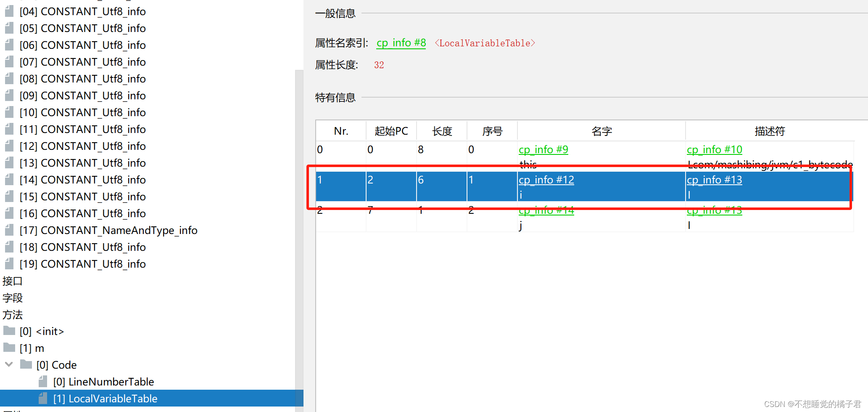Open cp_info #13 link in row 1
The image size is (868, 412).
click(x=714, y=180)
